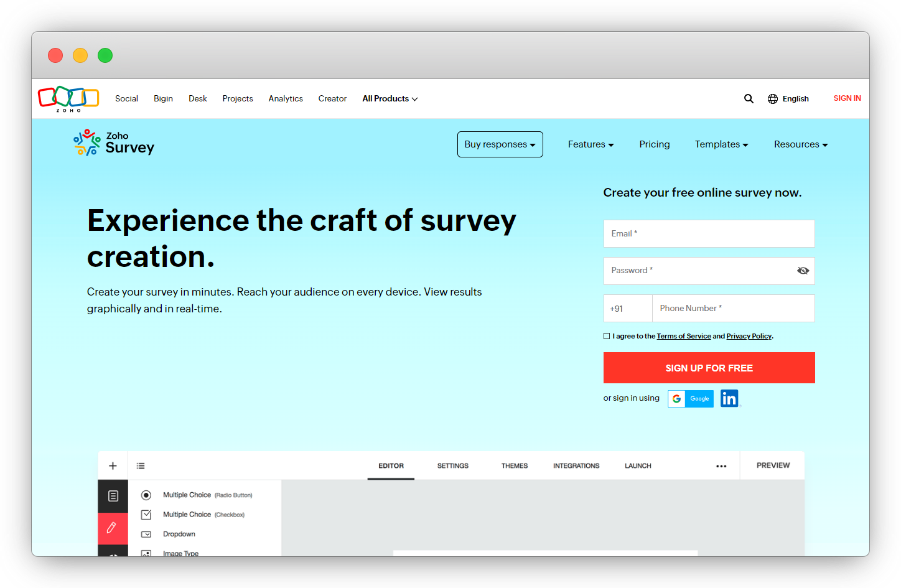Click the Dropdown question label

179,534
